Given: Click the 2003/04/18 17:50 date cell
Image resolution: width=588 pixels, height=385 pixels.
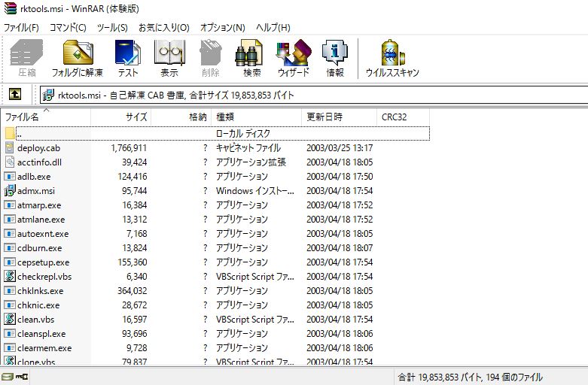Looking at the screenshot, I should click(x=340, y=177).
